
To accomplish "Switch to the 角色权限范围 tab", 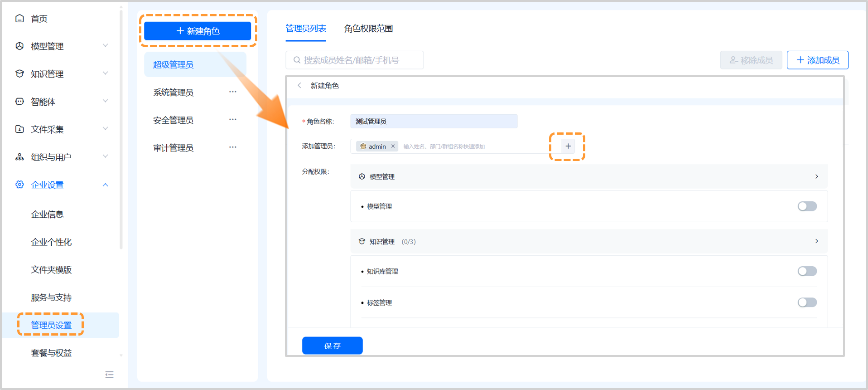I will (x=368, y=29).
